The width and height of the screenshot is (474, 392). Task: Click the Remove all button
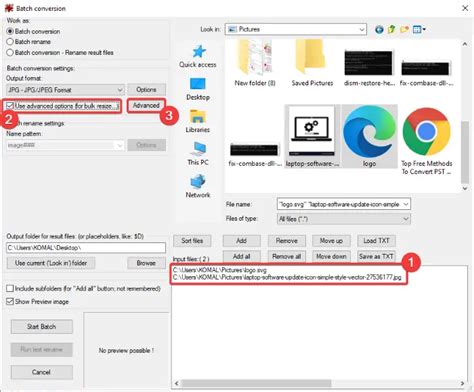tap(286, 256)
